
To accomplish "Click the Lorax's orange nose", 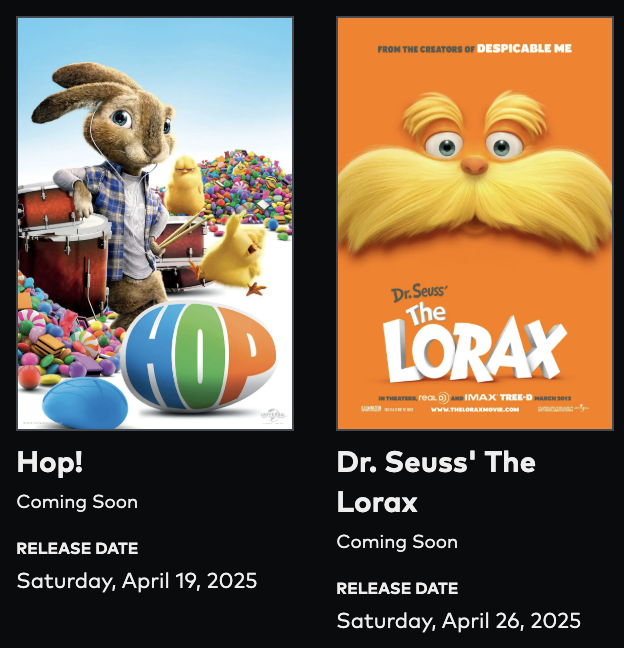I will 475,165.
